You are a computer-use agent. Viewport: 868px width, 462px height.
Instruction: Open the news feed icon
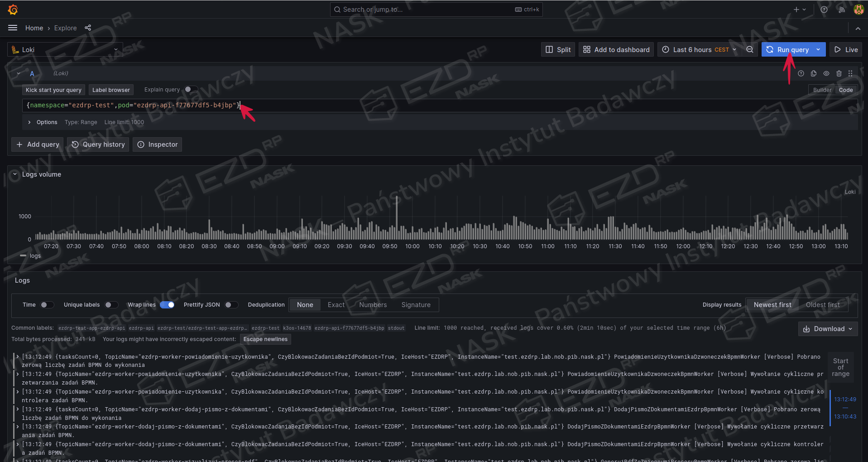pyautogui.click(x=841, y=10)
